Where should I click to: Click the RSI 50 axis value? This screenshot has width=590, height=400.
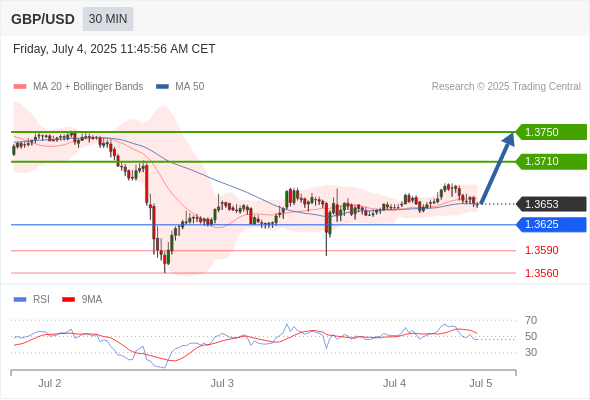pyautogui.click(x=531, y=336)
